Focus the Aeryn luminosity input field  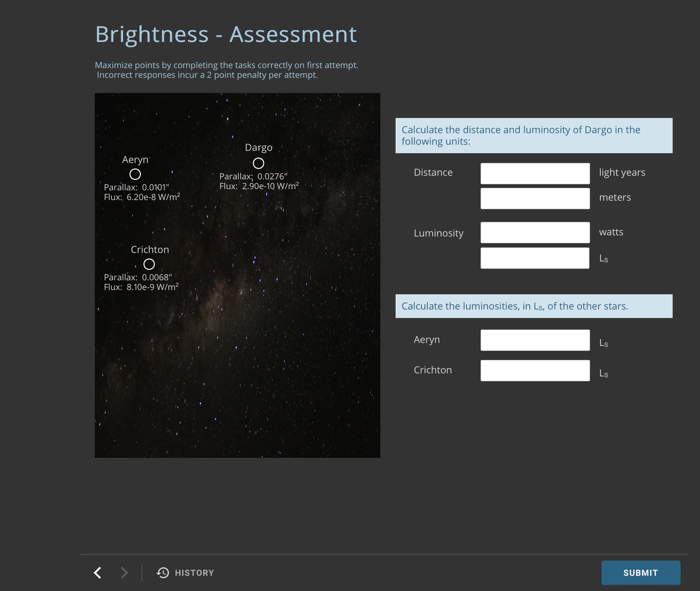(x=535, y=340)
